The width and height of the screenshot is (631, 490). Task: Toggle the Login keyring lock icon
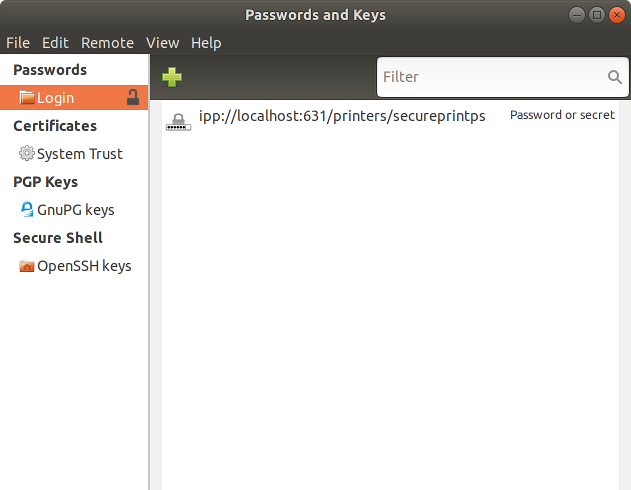point(133,98)
